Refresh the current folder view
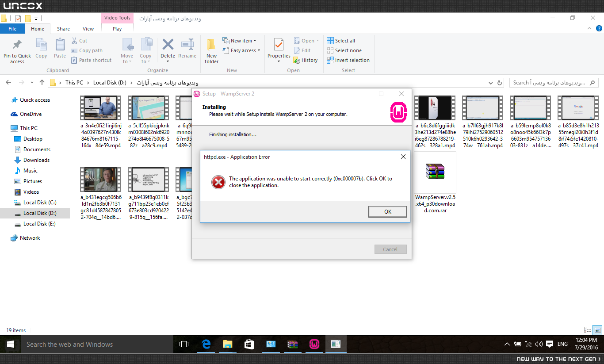The width and height of the screenshot is (604, 364). (x=500, y=83)
